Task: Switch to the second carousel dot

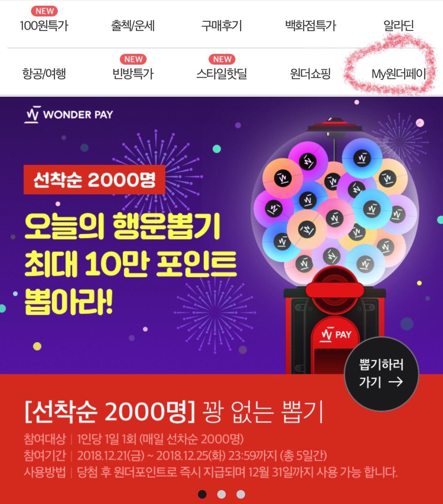Action: [x=221, y=494]
